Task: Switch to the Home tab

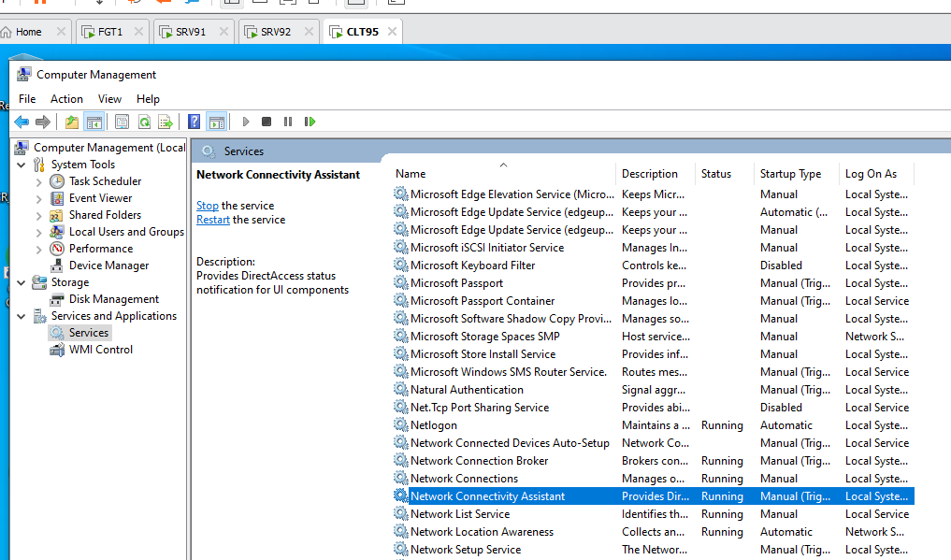Action: (x=28, y=32)
